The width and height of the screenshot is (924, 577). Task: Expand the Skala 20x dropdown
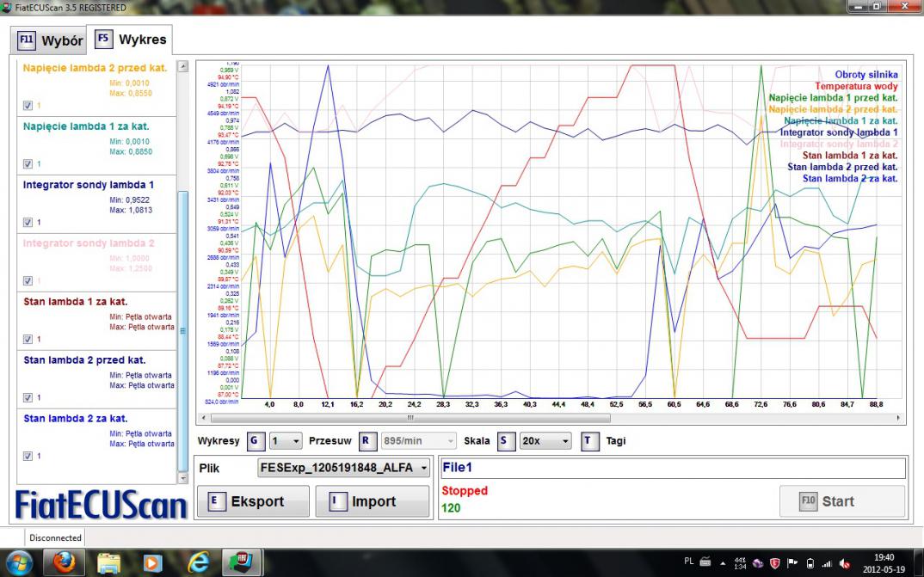coord(545,440)
